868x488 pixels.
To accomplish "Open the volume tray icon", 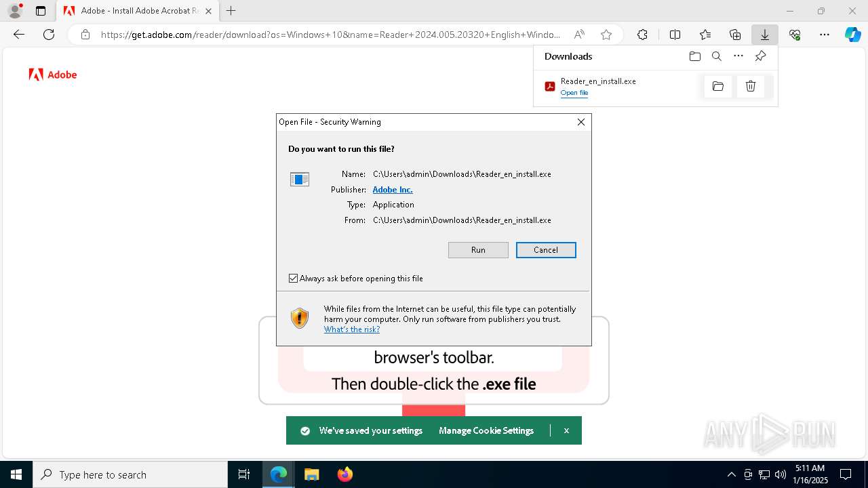I will (x=781, y=474).
